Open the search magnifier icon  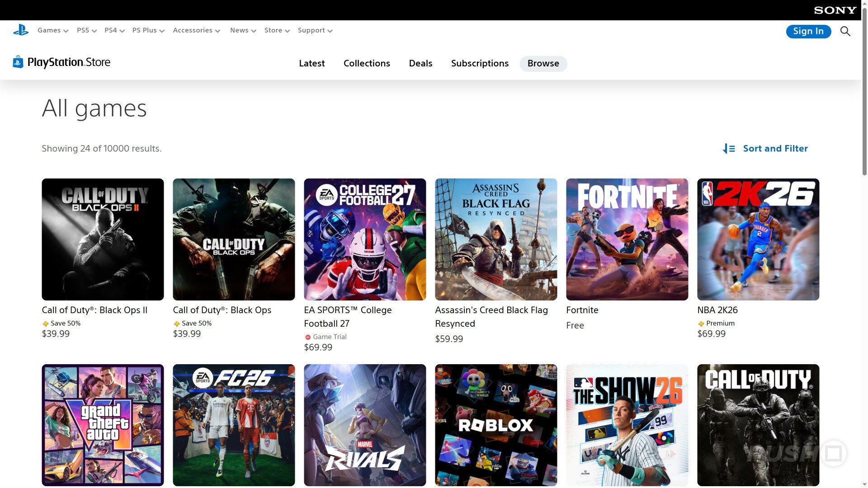click(845, 31)
